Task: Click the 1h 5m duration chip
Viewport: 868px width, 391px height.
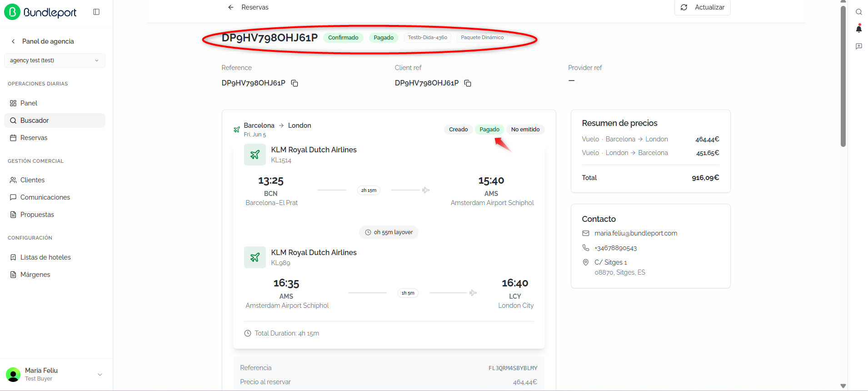Action: coord(408,293)
